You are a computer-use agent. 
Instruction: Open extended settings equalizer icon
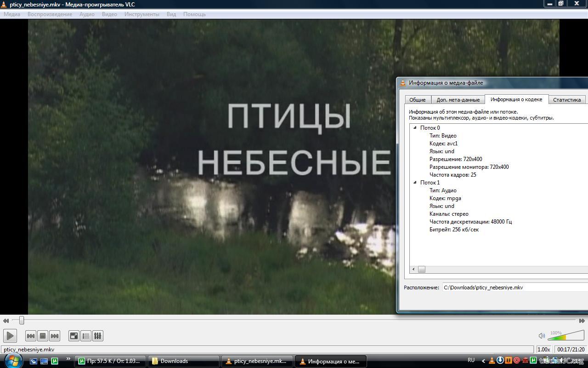click(98, 336)
